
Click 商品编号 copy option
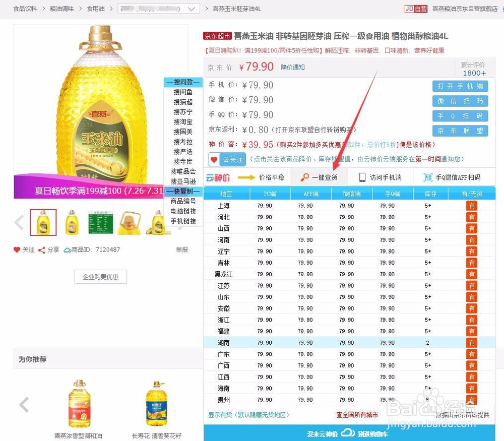[183, 201]
